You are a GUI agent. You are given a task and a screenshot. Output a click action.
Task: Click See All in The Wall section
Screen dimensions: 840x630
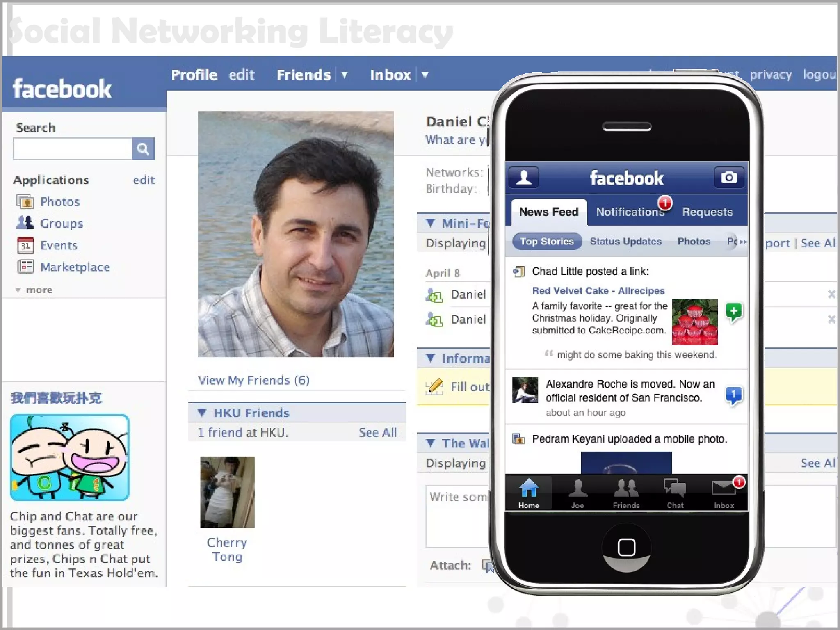point(818,463)
